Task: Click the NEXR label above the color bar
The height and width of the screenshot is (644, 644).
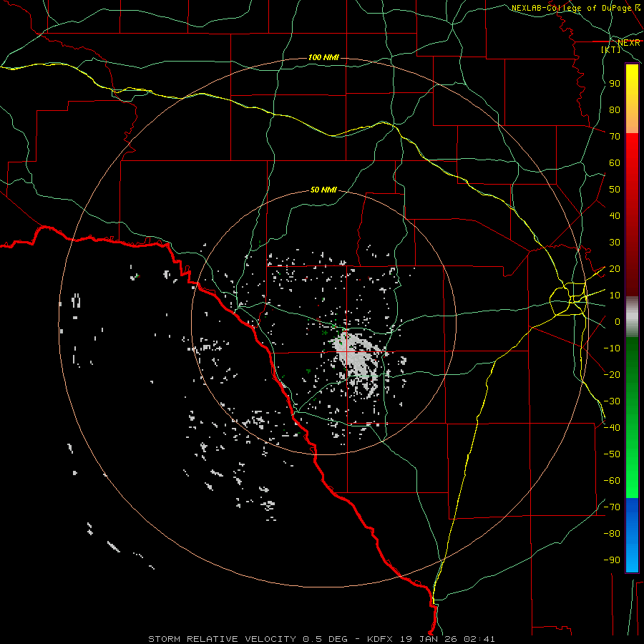Action: (629, 43)
